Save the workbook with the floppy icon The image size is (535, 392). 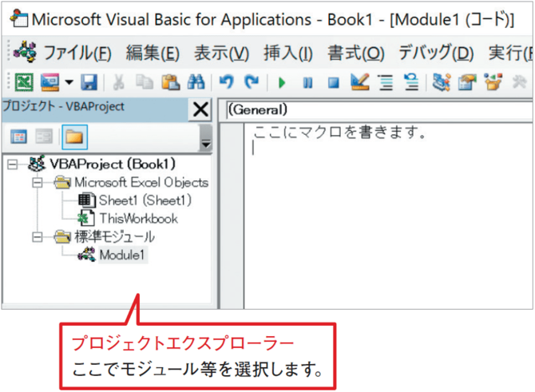pos(89,82)
